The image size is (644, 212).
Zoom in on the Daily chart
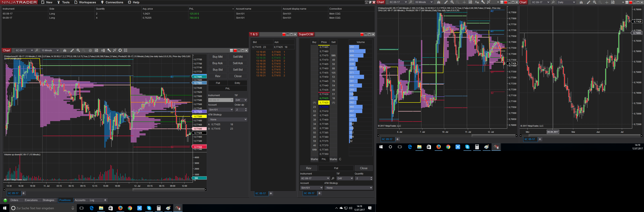pyautogui.click(x=594, y=2)
